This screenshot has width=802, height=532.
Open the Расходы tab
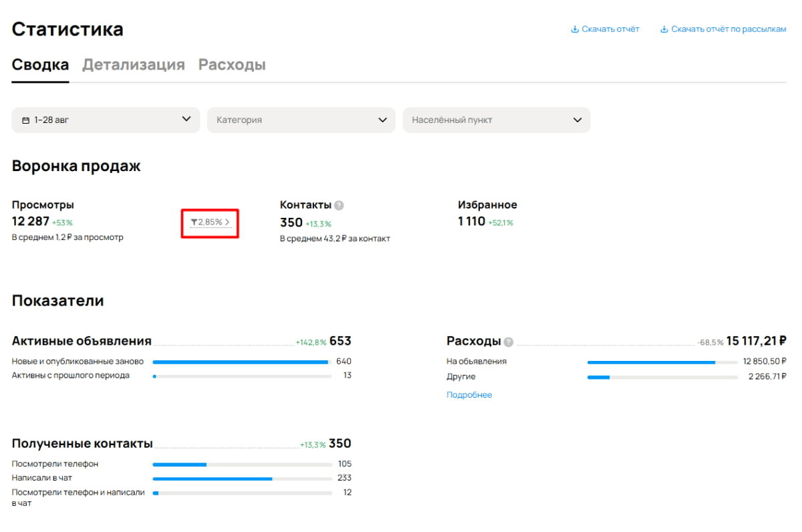tap(232, 65)
